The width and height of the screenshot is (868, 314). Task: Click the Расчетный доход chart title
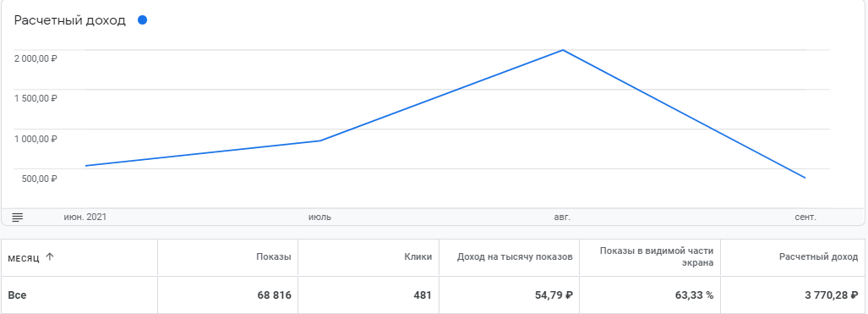(x=70, y=21)
